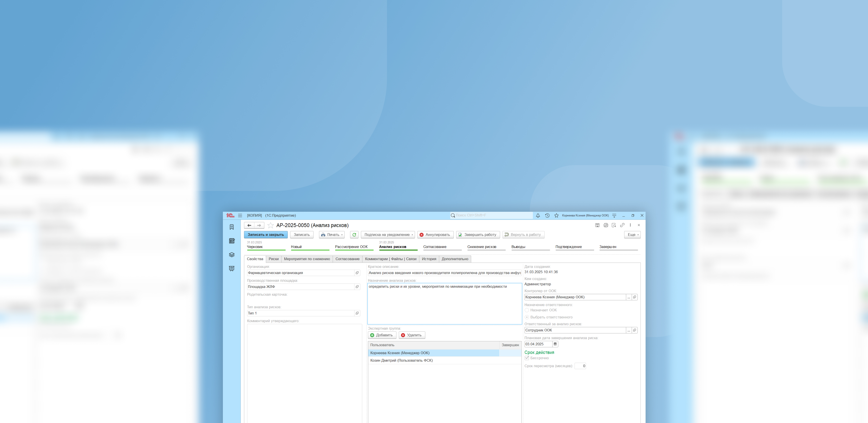The height and width of the screenshot is (423, 868).
Task: Open the Еще dropdown menu
Action: pos(632,235)
